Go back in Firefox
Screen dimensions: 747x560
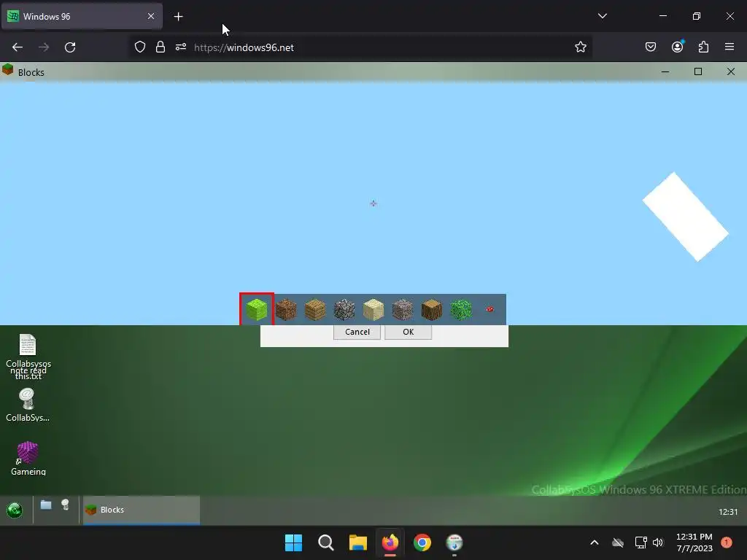tap(18, 47)
